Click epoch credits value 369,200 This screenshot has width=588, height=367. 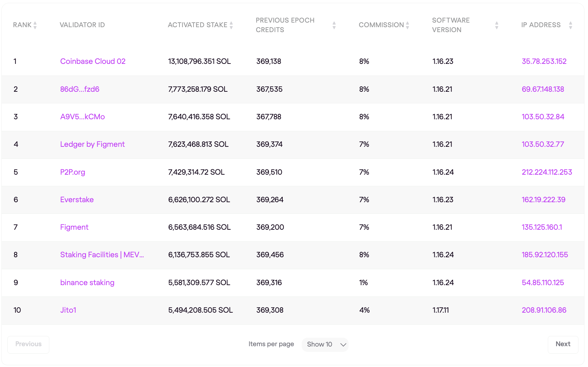[270, 227]
